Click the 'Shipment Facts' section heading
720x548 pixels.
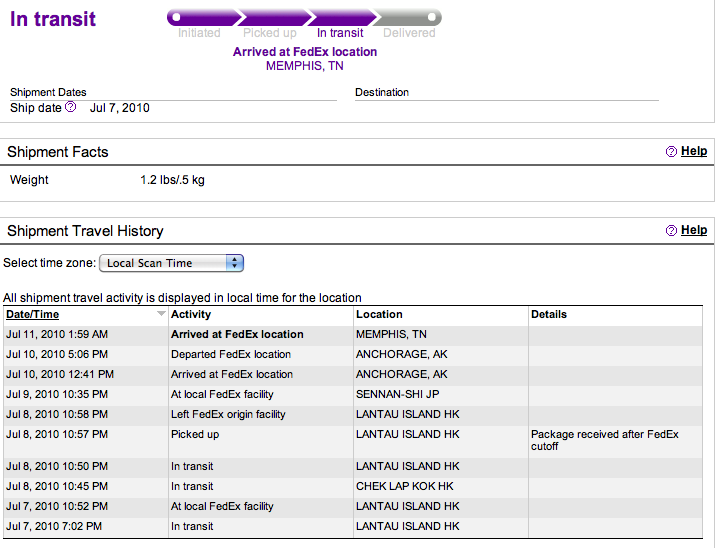click(x=58, y=152)
